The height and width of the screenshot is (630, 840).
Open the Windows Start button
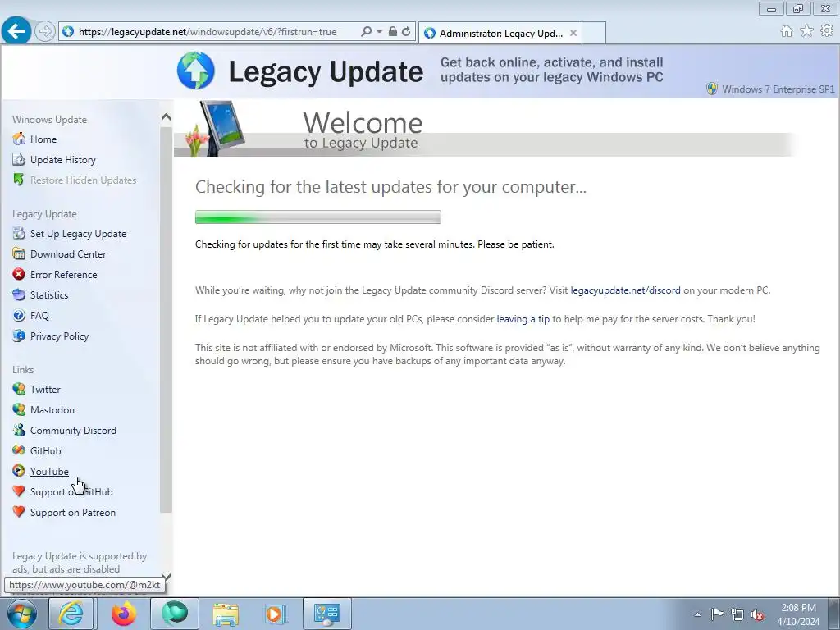click(21, 614)
